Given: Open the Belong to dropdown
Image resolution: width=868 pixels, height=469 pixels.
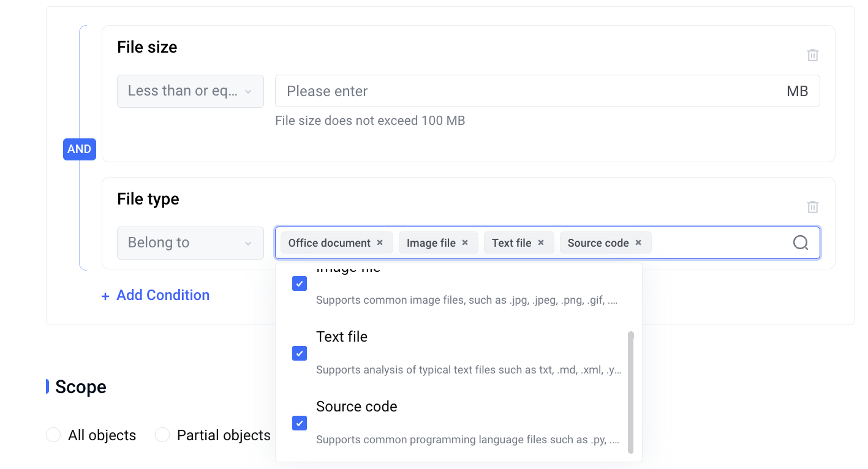Looking at the screenshot, I should pyautogui.click(x=191, y=243).
